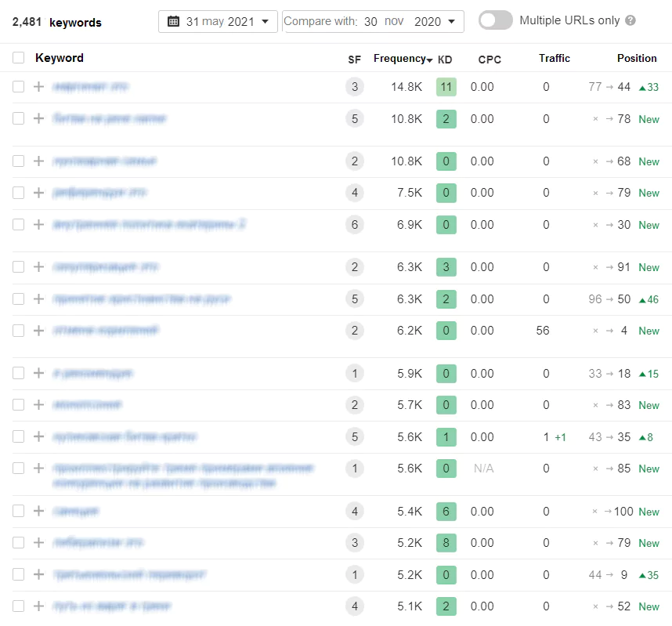672x626 pixels.
Task: Click the SF badge in the 5.4K frequency row
Action: tap(355, 512)
